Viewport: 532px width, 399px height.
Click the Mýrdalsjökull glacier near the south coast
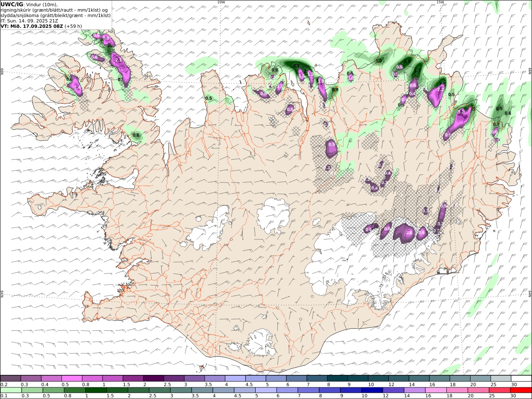click(x=260, y=344)
